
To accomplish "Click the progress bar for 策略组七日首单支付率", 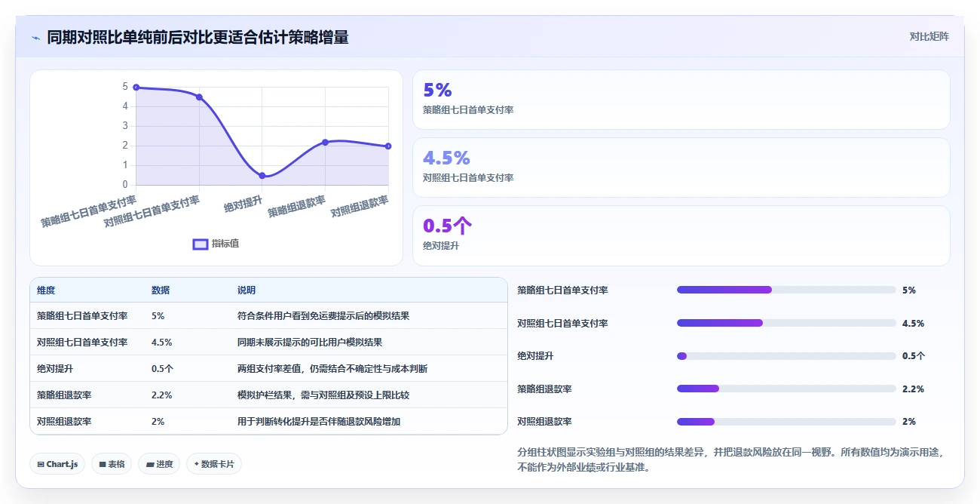I will pyautogui.click(x=786, y=290).
